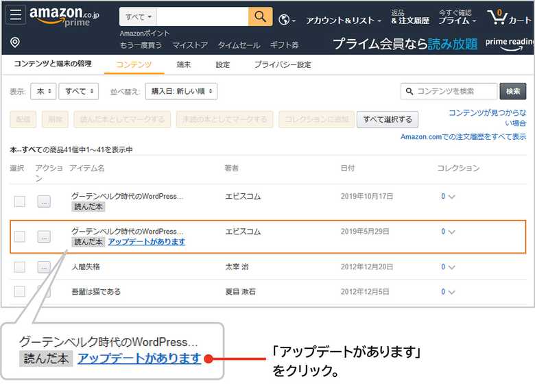Screen dimensions: 535x392
Task: Open the hamburger menu icon
Action: tap(16, 15)
